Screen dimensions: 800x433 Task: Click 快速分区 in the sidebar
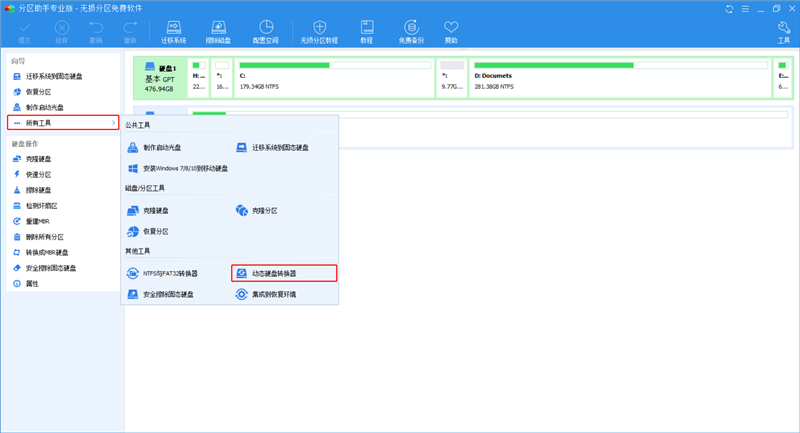pyautogui.click(x=39, y=175)
